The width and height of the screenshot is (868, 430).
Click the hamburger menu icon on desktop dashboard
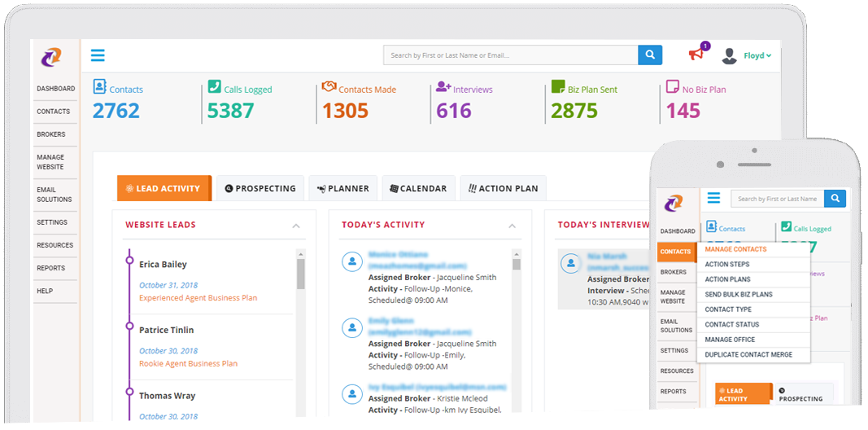coord(98,55)
